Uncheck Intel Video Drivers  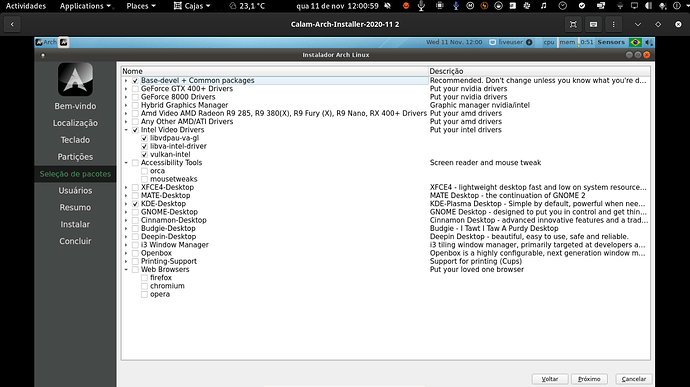[135, 130]
